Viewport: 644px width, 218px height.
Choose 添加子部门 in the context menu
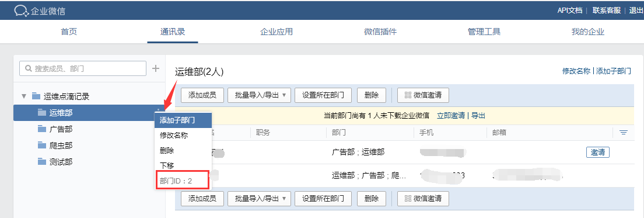pos(183,120)
